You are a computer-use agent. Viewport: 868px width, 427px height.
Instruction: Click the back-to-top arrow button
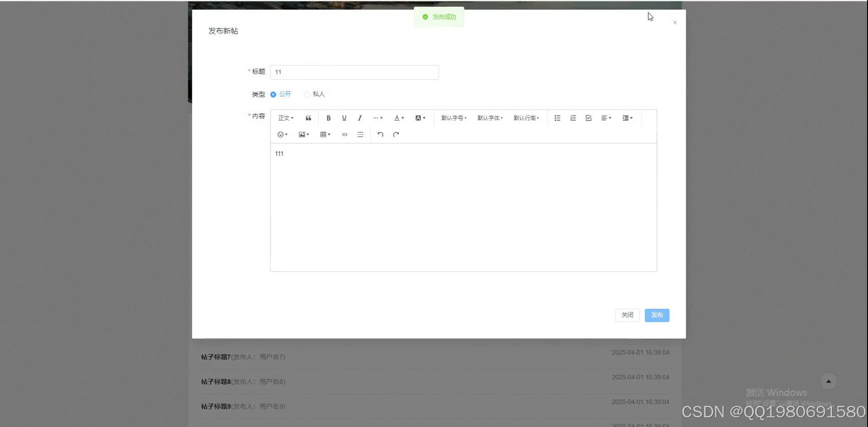click(828, 381)
